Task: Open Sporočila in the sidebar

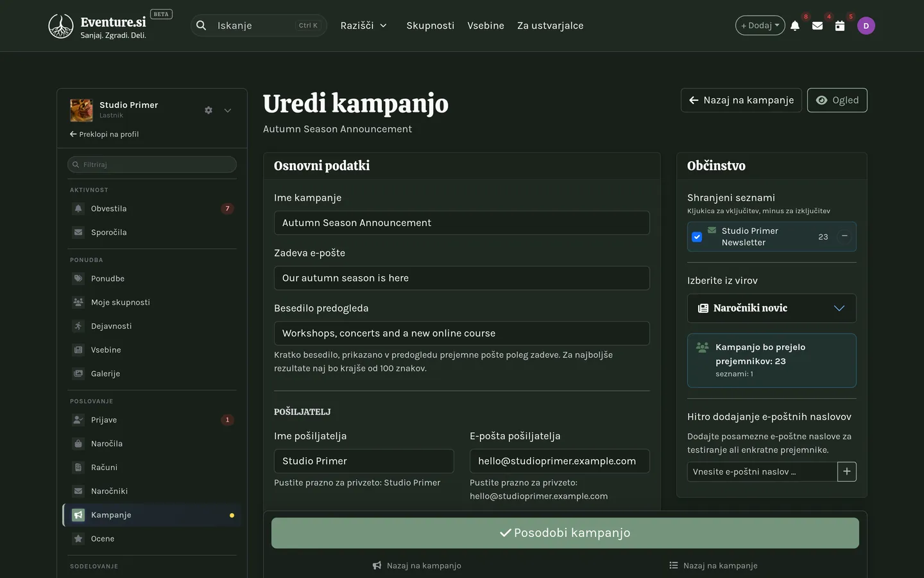Action: [x=152, y=232]
